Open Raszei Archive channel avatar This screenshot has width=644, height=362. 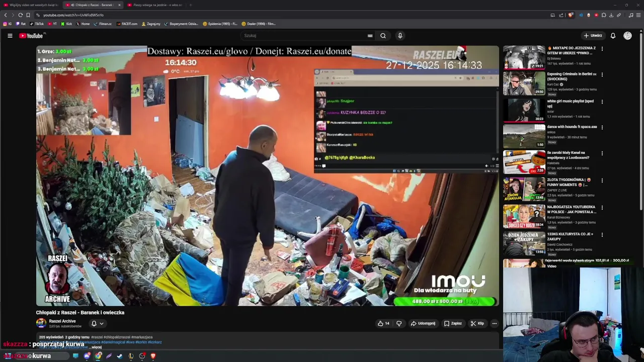click(x=41, y=323)
